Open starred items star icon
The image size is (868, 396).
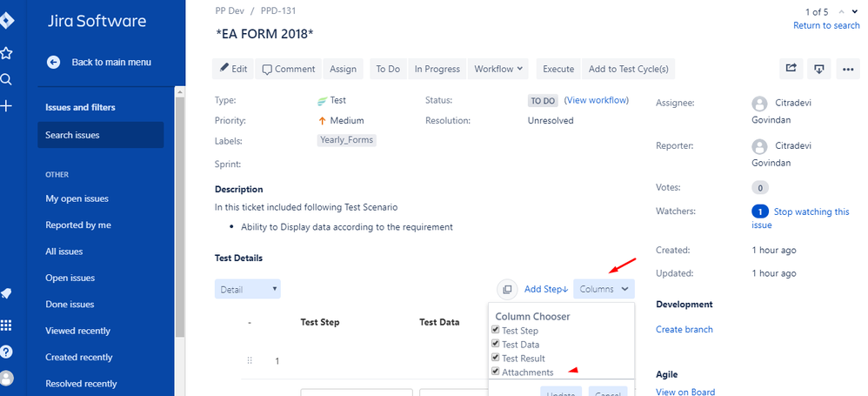click(x=6, y=53)
